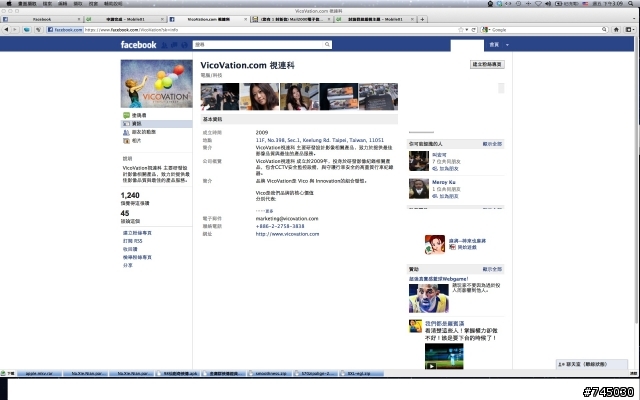The width and height of the screenshot is (640, 400).
Task: Click the URL address field
Action: click(x=269, y=29)
